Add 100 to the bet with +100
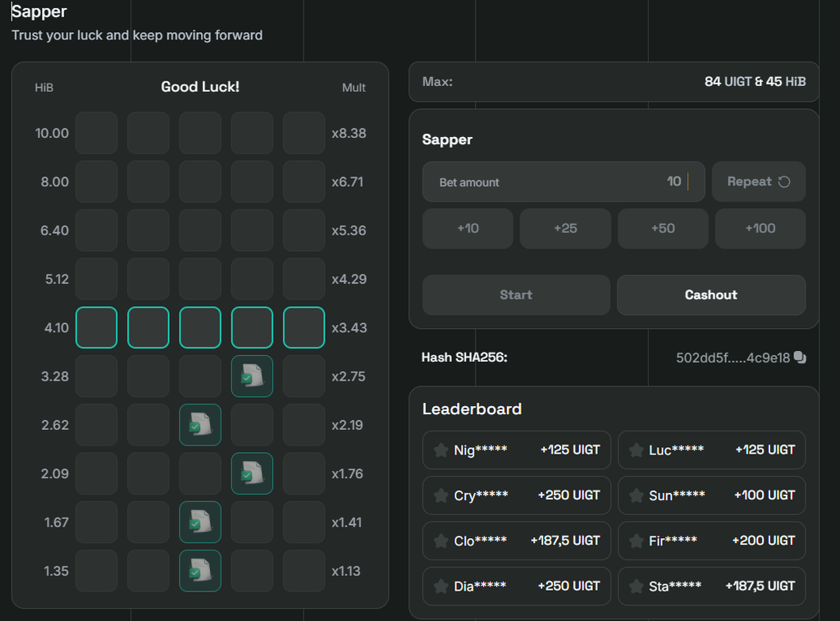This screenshot has width=840, height=621. [x=760, y=228]
